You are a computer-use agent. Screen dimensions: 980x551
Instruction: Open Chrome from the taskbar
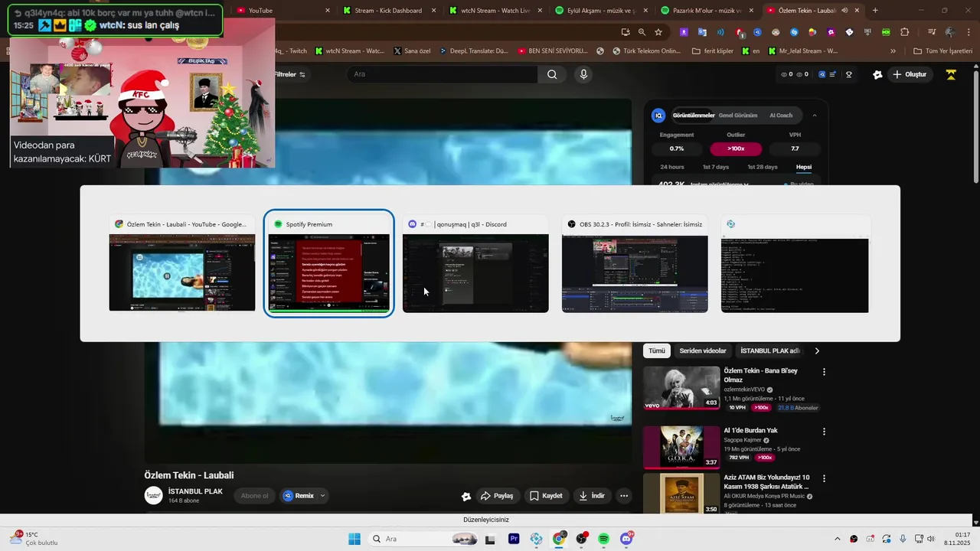(559, 539)
